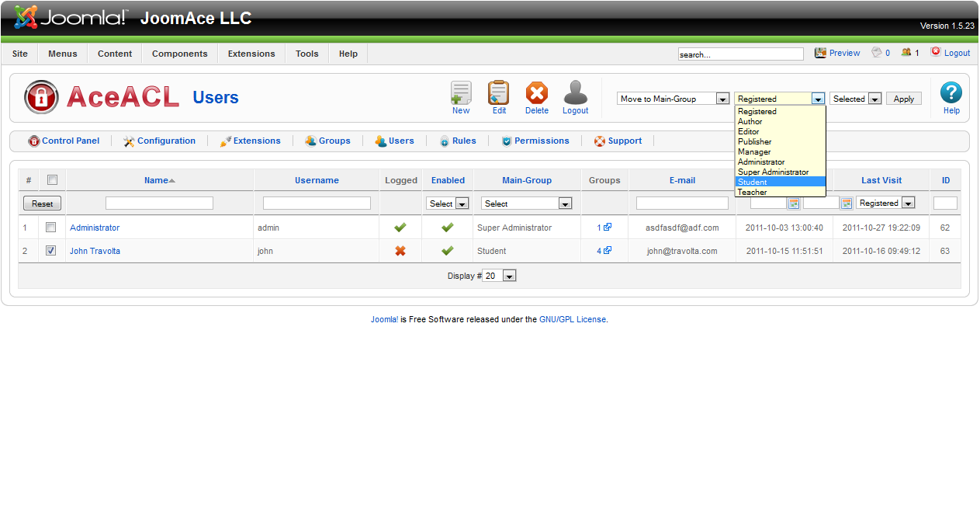This screenshot has height=518, width=980.
Task: Click Administrator's green Enabled checkmark
Action: [x=448, y=228]
